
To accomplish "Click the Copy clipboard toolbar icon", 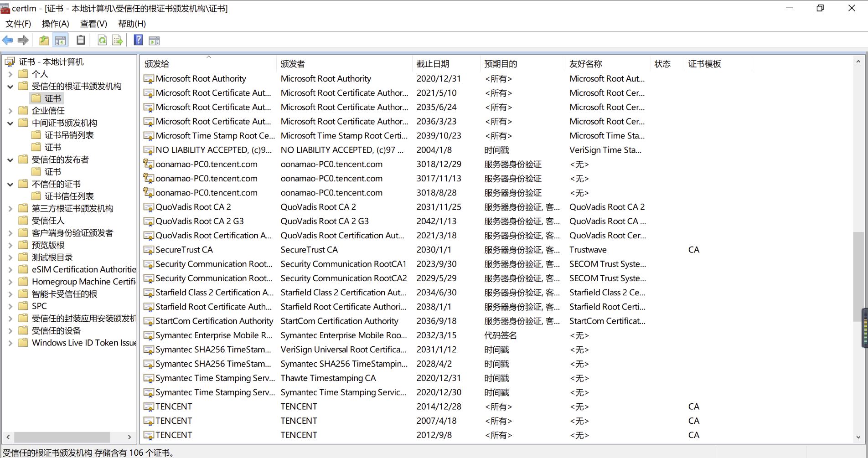I will coord(81,41).
